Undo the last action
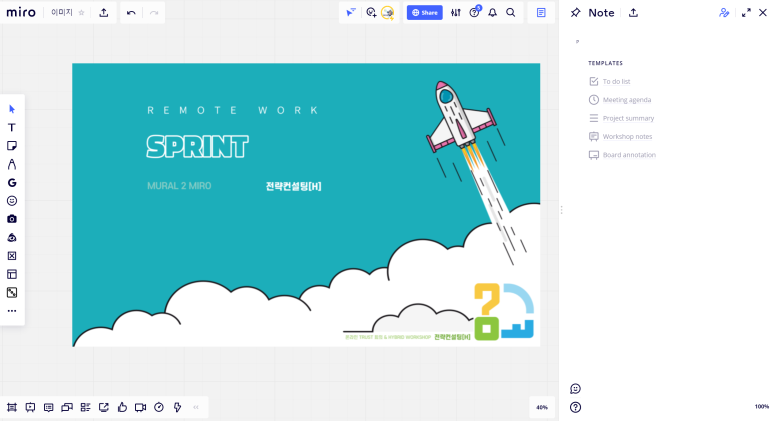773x421 pixels. tap(131, 13)
